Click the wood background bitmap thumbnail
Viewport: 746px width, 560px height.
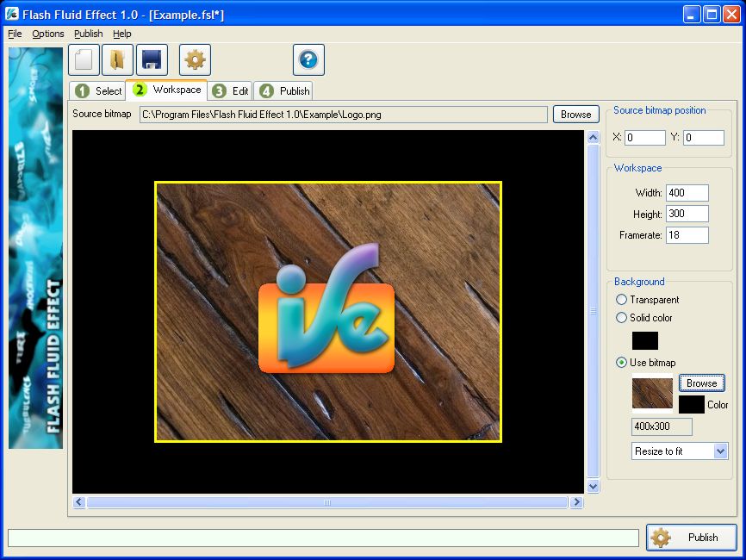652,393
